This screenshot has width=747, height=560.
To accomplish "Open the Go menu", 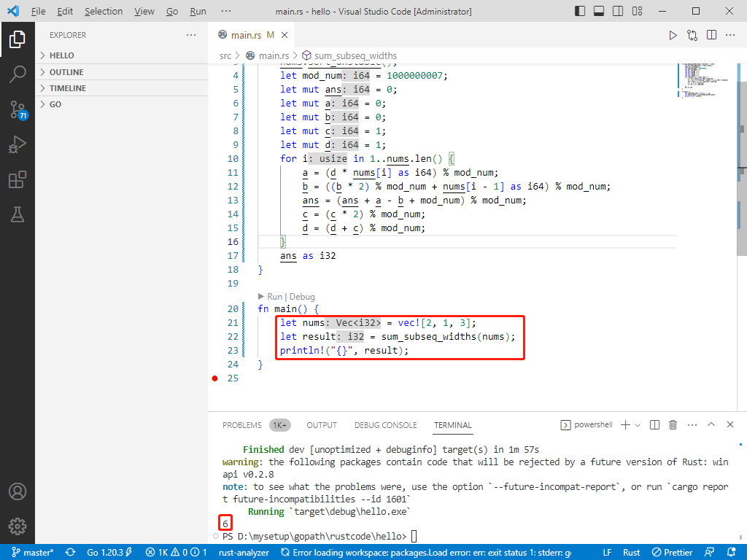I will [172, 11].
